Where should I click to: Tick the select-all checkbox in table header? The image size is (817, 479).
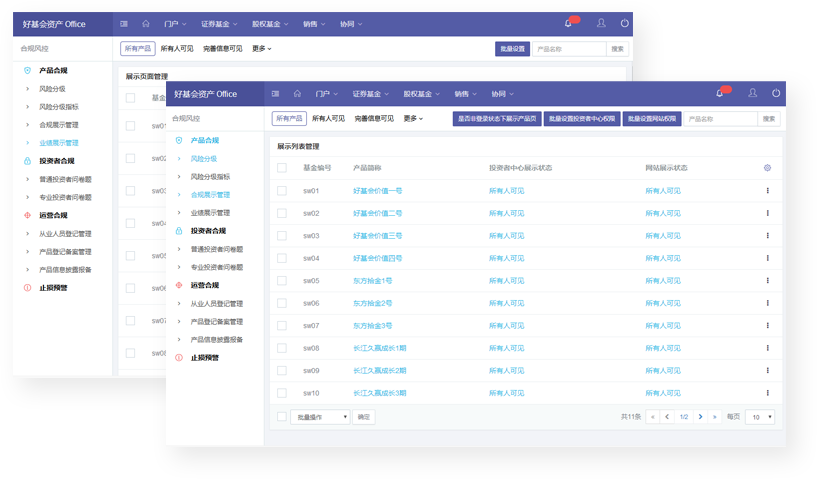pos(282,168)
